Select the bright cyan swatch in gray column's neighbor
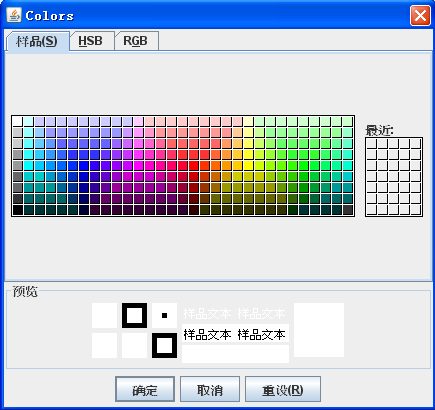 tap(29, 166)
